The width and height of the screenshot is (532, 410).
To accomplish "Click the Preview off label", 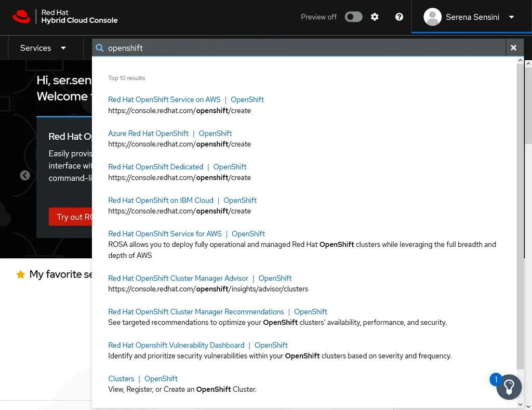I will pos(318,17).
